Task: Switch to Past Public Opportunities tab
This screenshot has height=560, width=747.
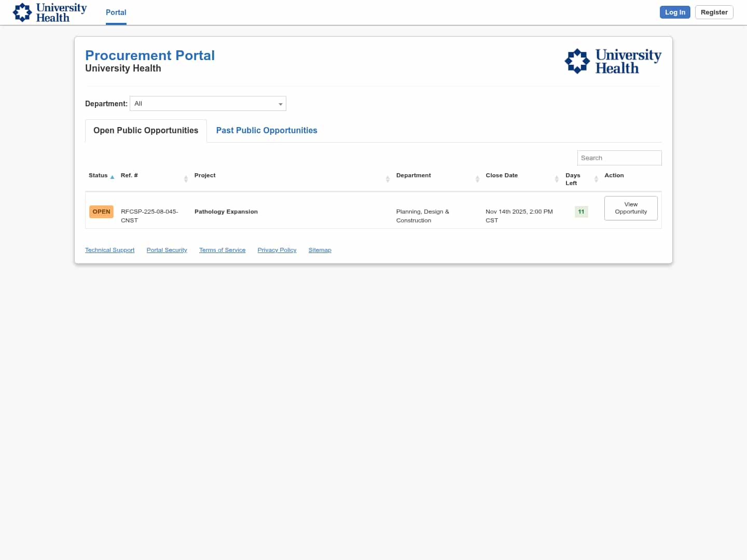Action: 266,130
